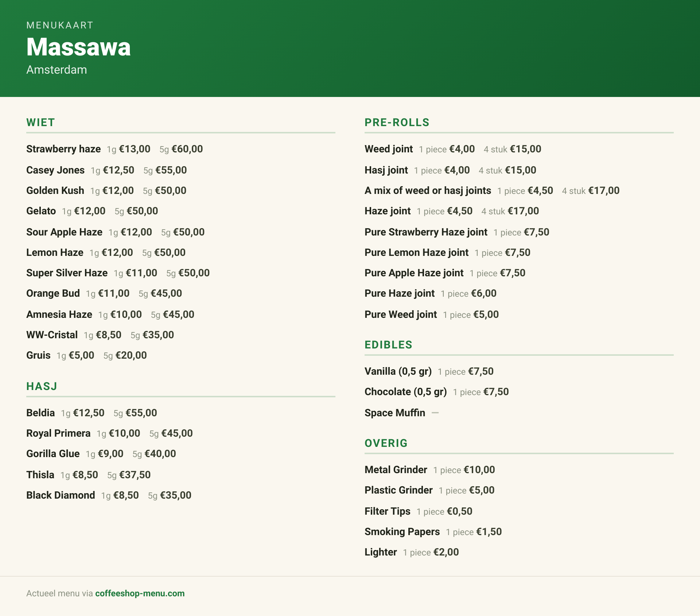Click the Vanilla (0,5 gr) edible
This screenshot has height=616, width=700.
coord(398,371)
